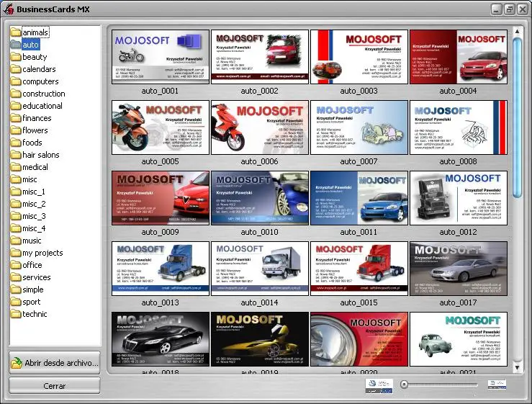
Task: Open the medical folder
Action: [x=30, y=167]
